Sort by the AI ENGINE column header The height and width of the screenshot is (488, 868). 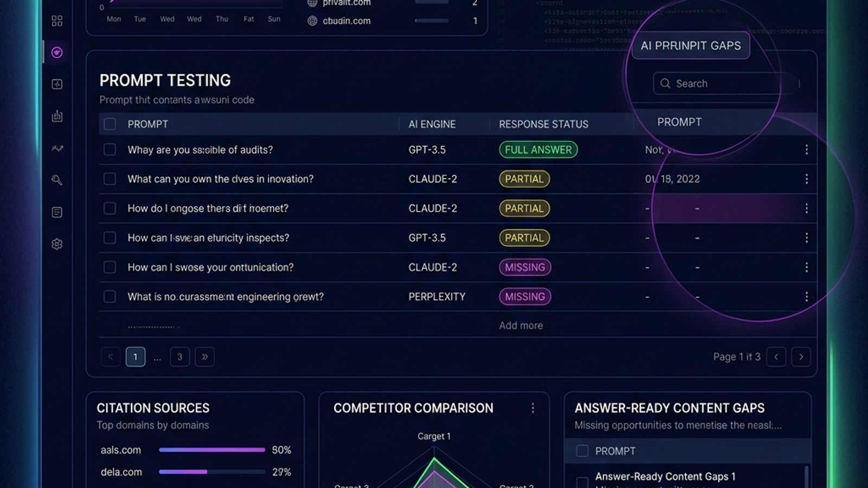432,124
